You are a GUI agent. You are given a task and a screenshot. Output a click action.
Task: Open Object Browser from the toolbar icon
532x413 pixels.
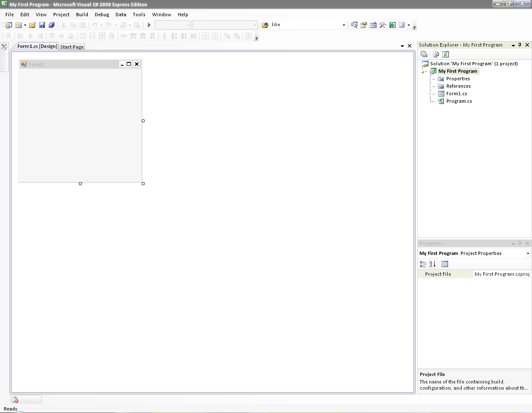coord(373,25)
